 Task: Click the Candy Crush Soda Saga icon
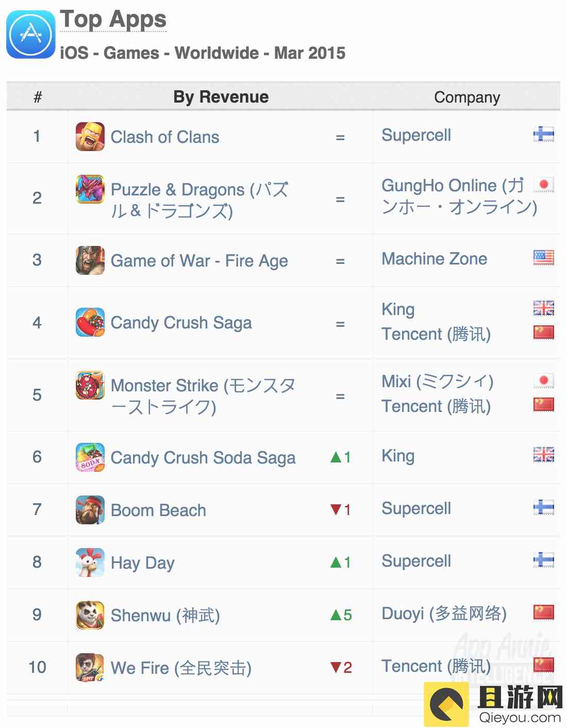(90, 457)
